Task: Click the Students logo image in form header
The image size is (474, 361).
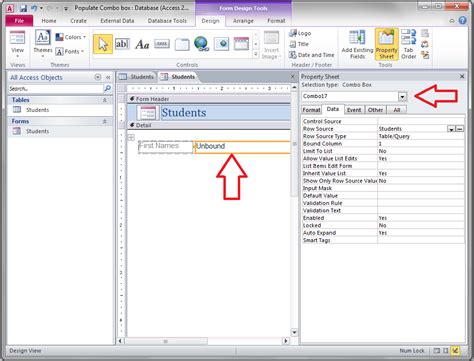Action: [x=148, y=113]
